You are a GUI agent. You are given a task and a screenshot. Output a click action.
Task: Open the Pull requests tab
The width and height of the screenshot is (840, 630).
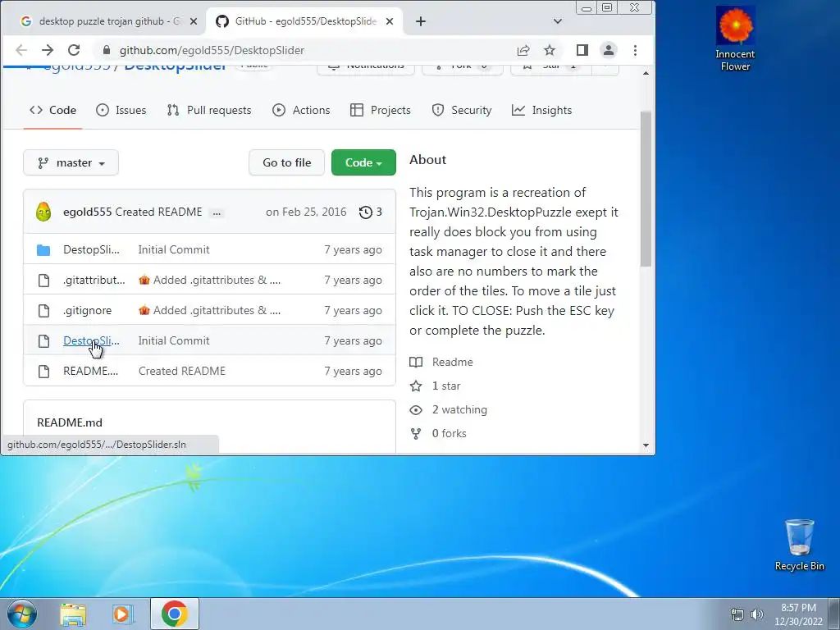(x=209, y=110)
